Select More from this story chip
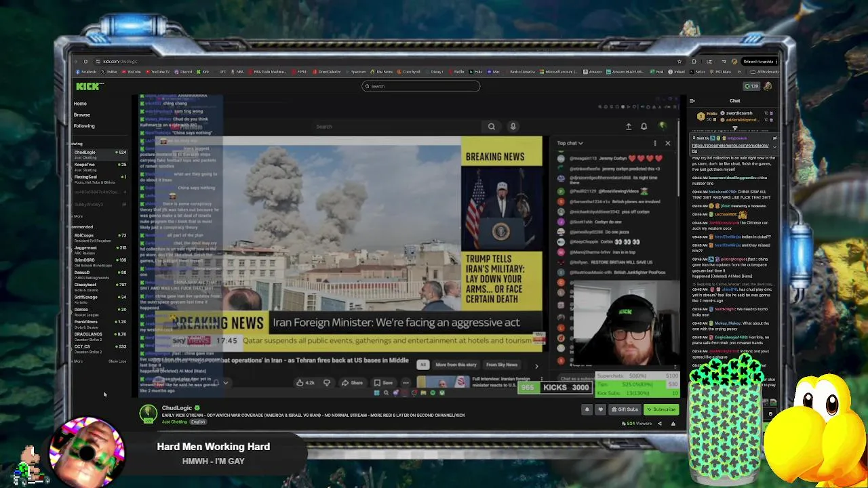This screenshot has width=868, height=488. [456, 365]
